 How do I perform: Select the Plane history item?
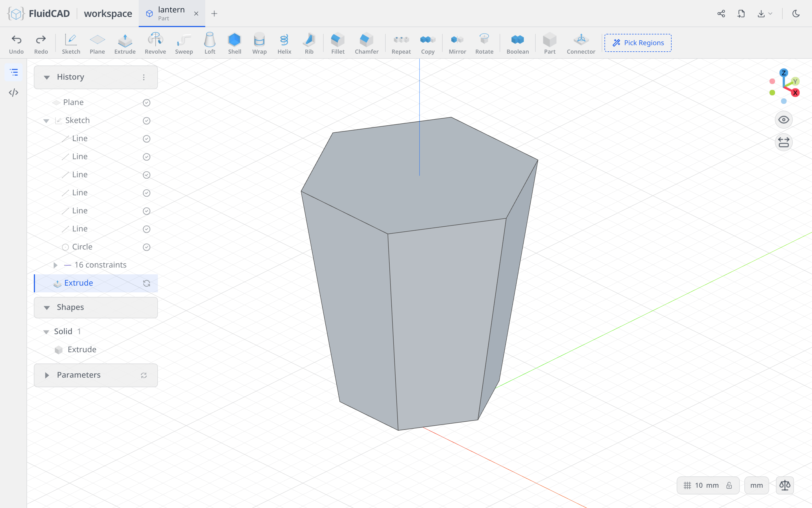[x=73, y=102]
